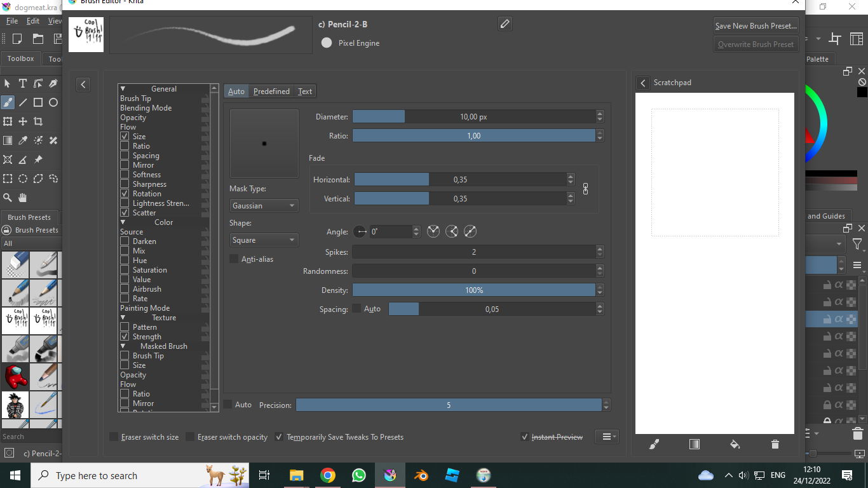
Task: Click the Diameter slider bar
Action: 473,117
